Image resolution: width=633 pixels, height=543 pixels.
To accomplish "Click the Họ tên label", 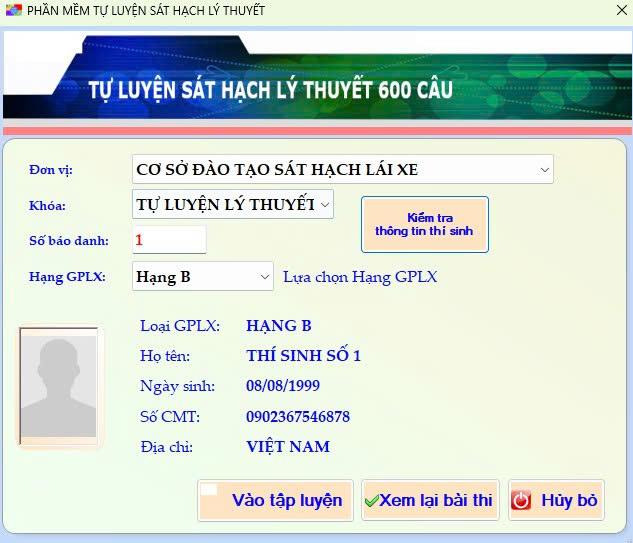I will tap(165, 356).
